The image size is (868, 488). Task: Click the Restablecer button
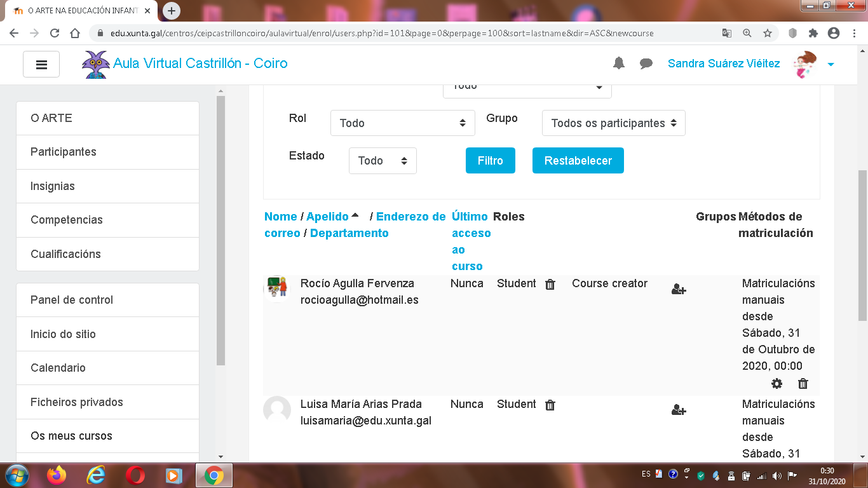click(x=578, y=161)
